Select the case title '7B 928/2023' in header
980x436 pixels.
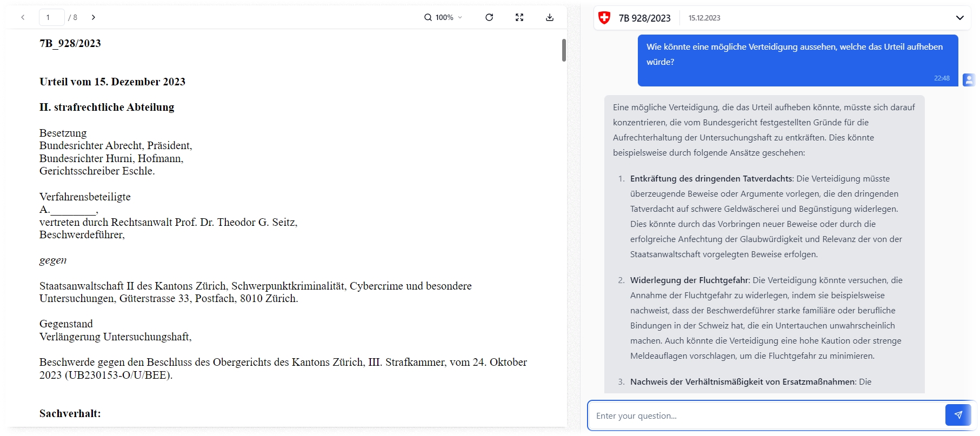[x=644, y=18]
